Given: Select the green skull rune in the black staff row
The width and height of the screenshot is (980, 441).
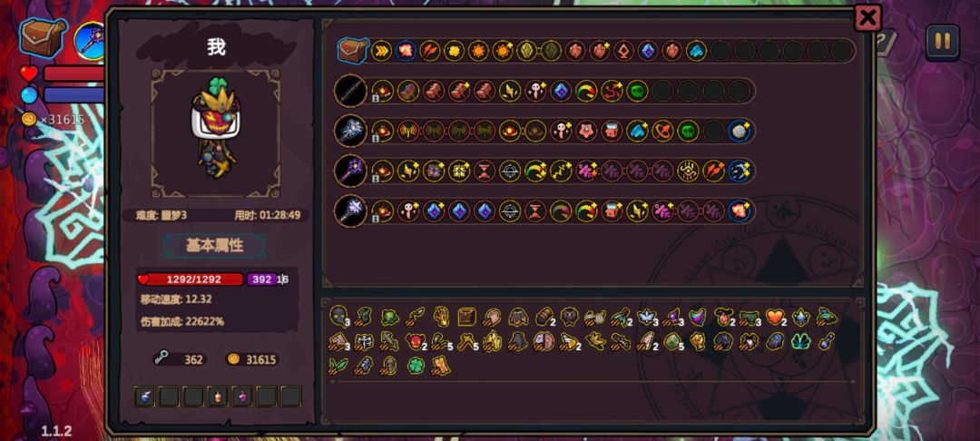Looking at the screenshot, I should [636, 92].
